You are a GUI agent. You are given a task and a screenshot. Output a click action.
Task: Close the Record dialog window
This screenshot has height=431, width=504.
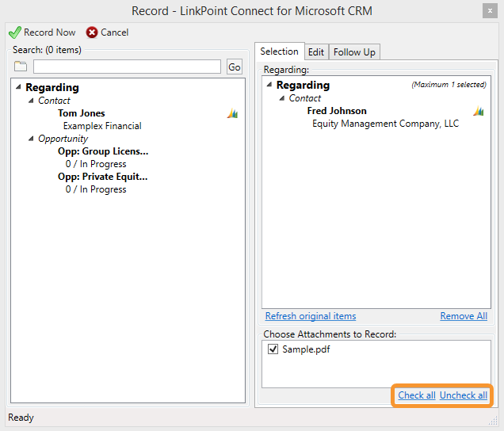click(490, 11)
